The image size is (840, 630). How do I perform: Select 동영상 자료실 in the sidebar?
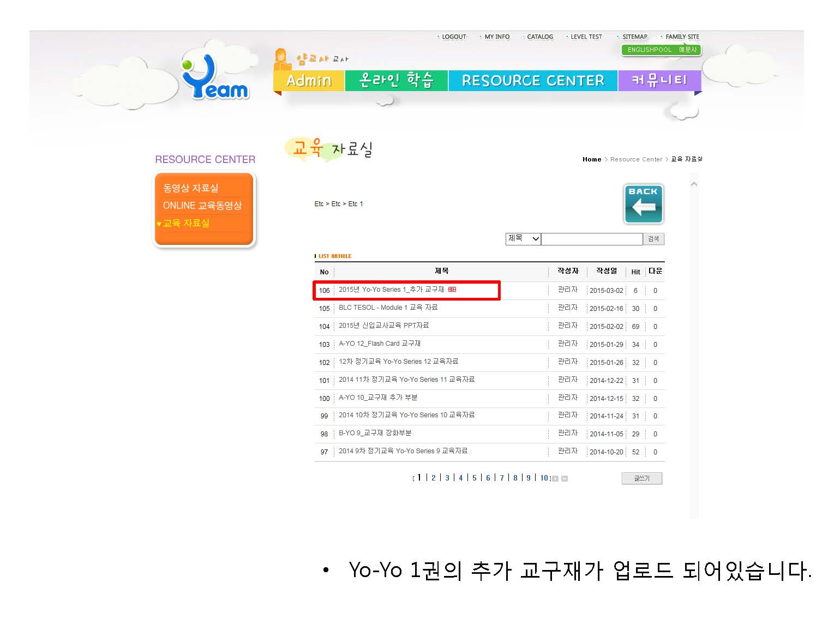[x=191, y=188]
